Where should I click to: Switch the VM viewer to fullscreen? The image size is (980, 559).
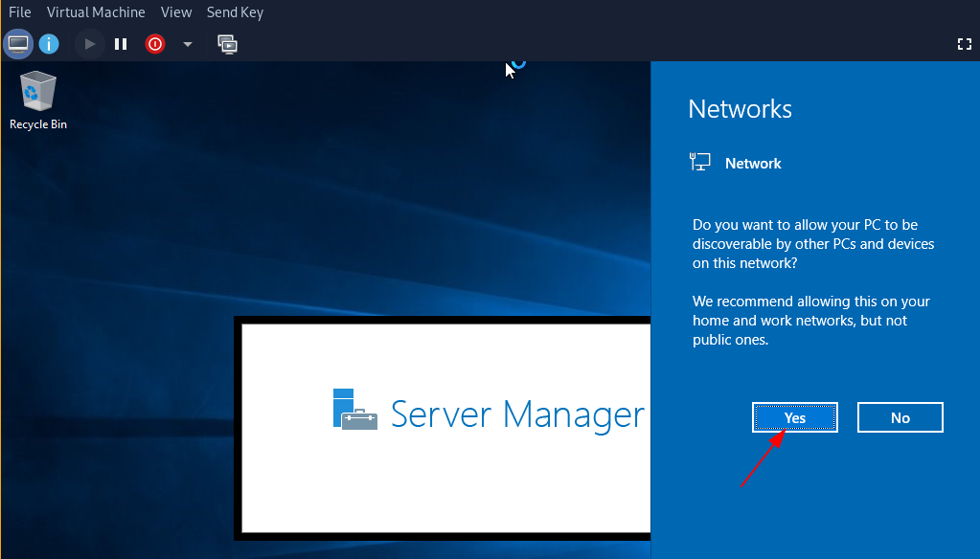965,44
